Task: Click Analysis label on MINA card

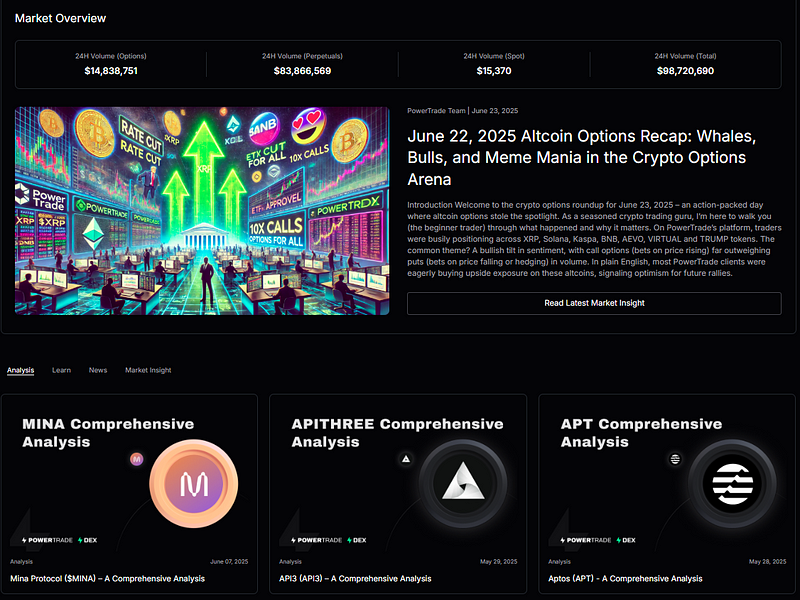Action: [21, 561]
